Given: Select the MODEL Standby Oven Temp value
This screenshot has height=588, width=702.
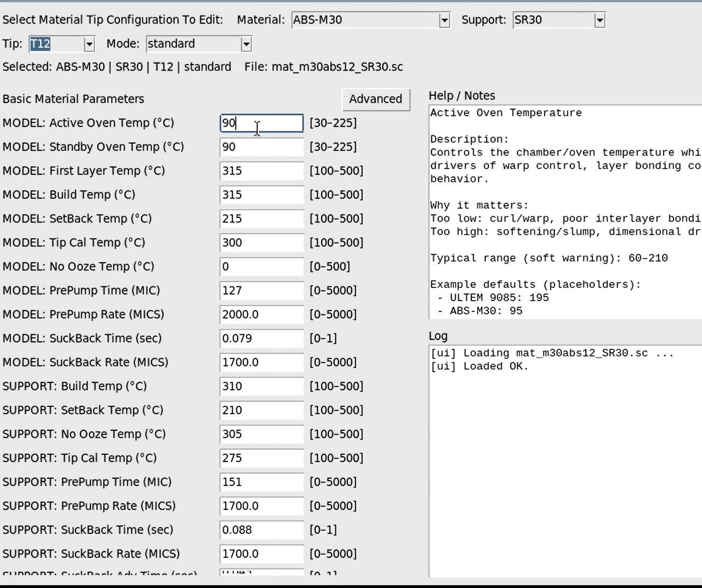Looking at the screenshot, I should pyautogui.click(x=261, y=147).
